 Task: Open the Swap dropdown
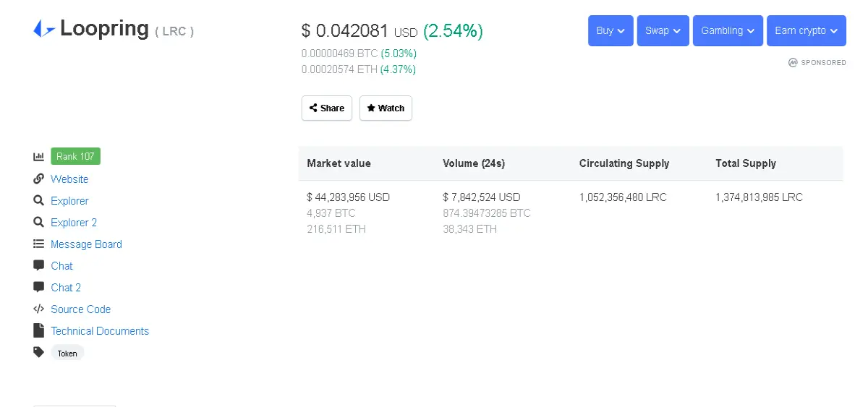[663, 30]
